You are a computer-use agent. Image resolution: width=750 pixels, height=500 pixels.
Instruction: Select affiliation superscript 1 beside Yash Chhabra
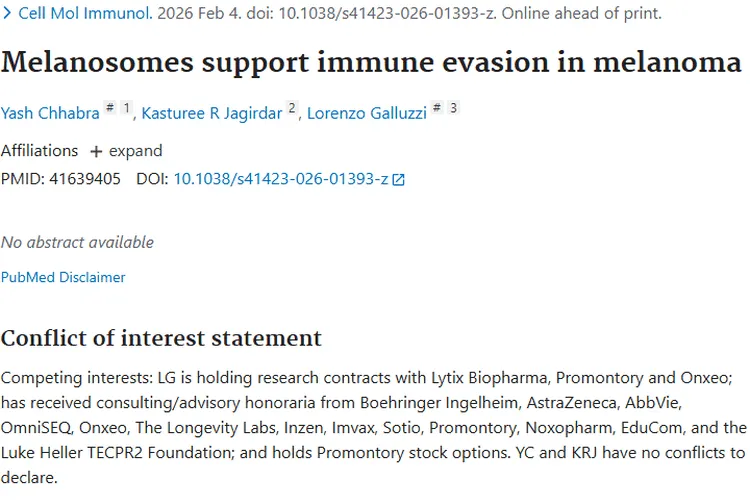(126, 108)
